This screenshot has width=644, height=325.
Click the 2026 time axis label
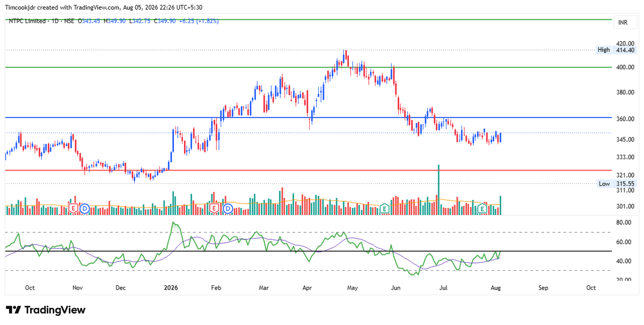pos(170,288)
